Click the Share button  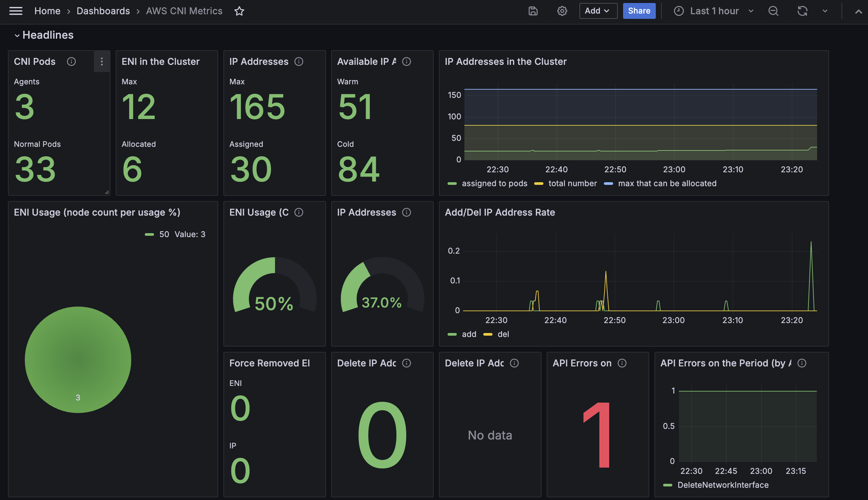639,11
